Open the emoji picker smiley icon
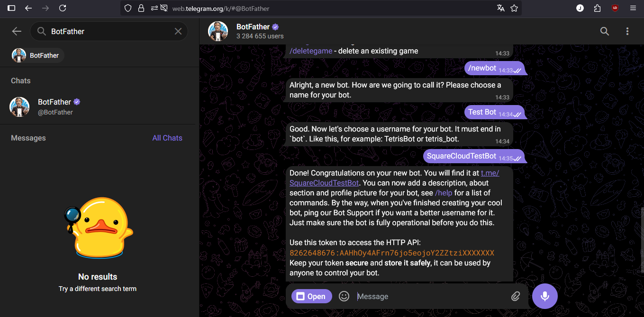 [x=344, y=297]
